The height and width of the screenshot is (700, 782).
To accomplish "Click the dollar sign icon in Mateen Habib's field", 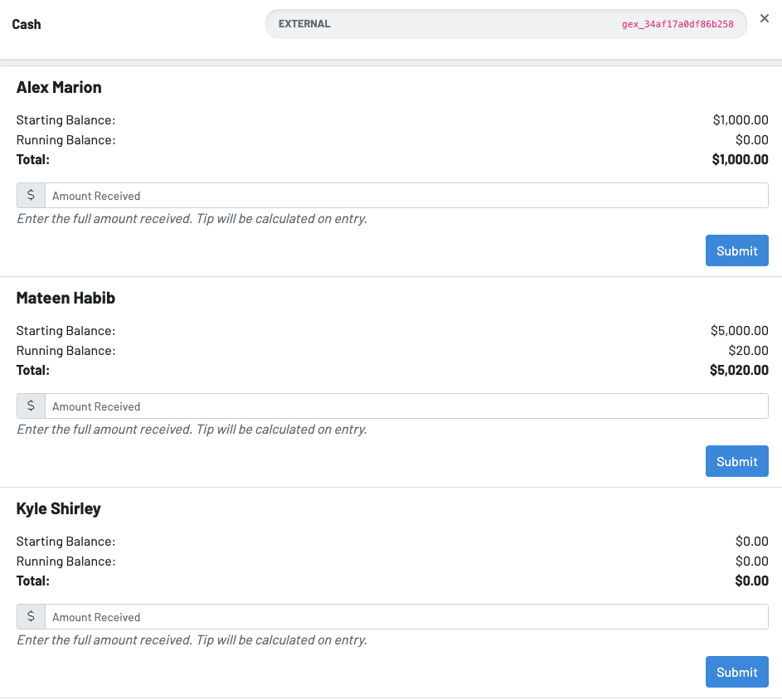I will (x=32, y=406).
